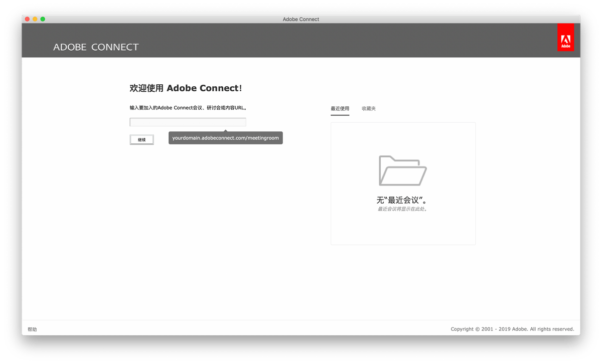Image resolution: width=602 pixels, height=364 pixels.
Task: Click the 继续 continue button
Action: [x=141, y=140]
